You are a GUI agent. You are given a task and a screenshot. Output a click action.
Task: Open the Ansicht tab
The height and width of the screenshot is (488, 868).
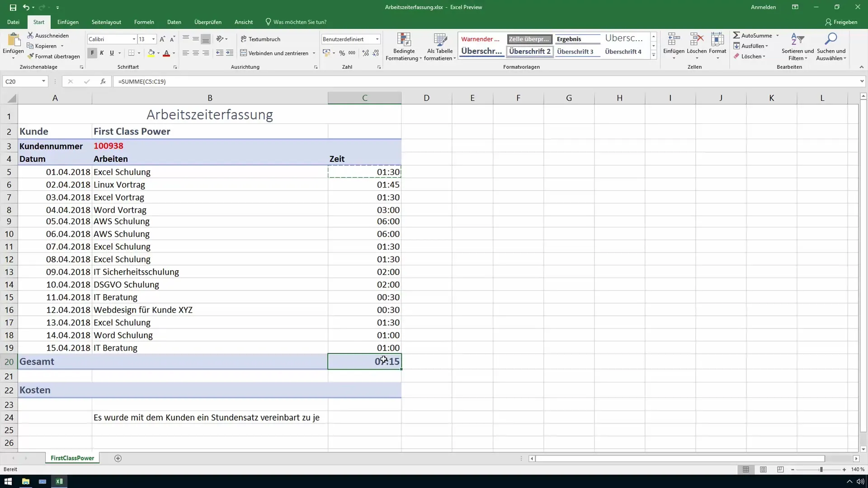pyautogui.click(x=244, y=22)
